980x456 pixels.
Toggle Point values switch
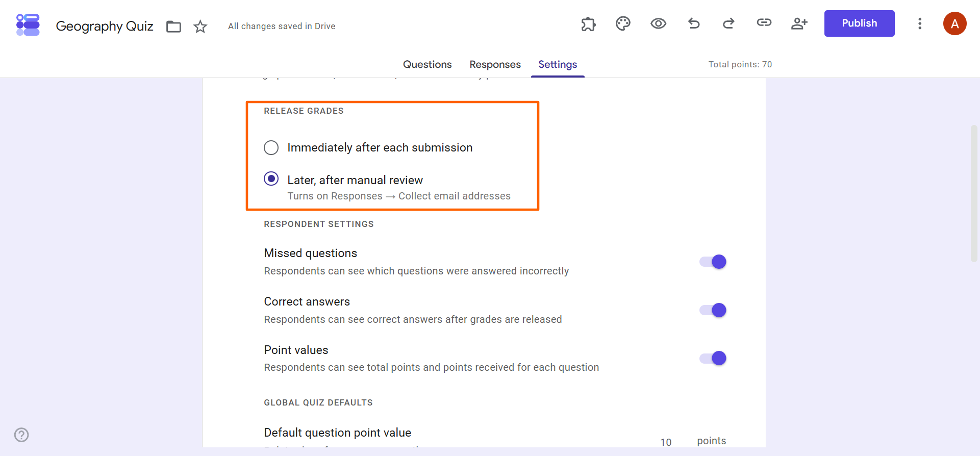coord(713,358)
